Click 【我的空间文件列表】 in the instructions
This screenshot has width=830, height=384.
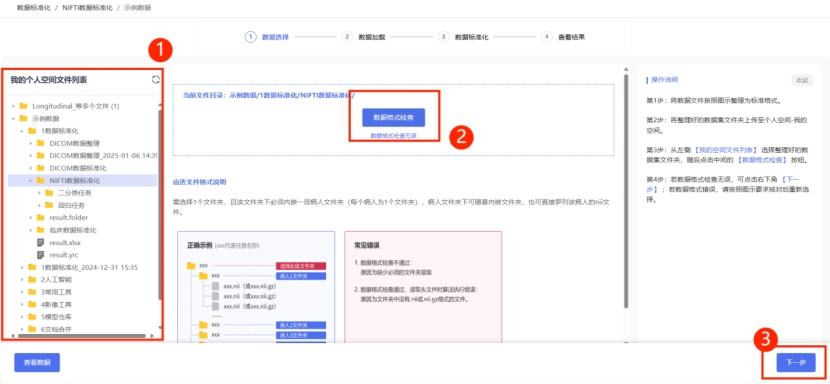click(726, 149)
